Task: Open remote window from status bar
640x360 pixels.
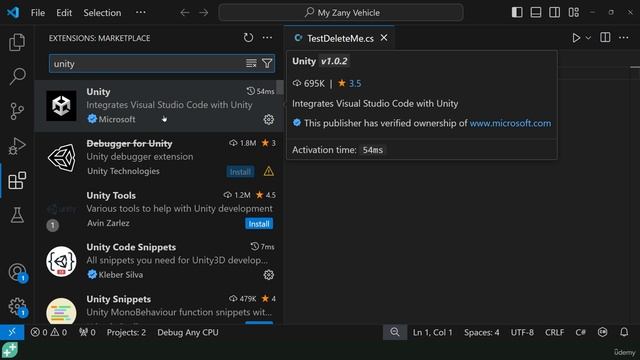Action: click(x=12, y=333)
